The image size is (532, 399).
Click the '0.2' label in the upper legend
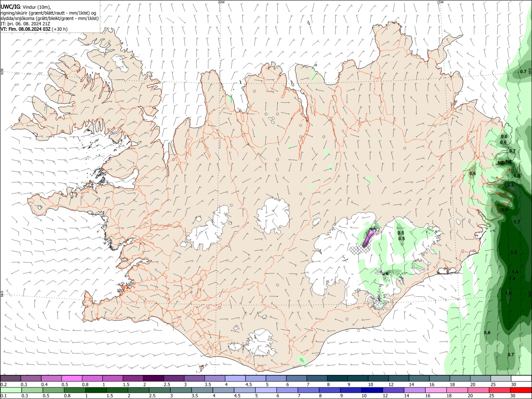(x=3, y=384)
